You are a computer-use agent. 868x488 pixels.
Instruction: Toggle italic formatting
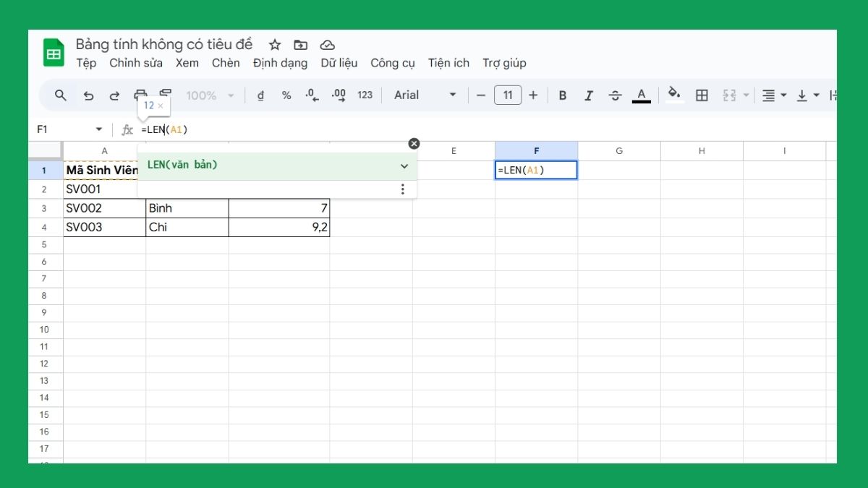tap(589, 95)
